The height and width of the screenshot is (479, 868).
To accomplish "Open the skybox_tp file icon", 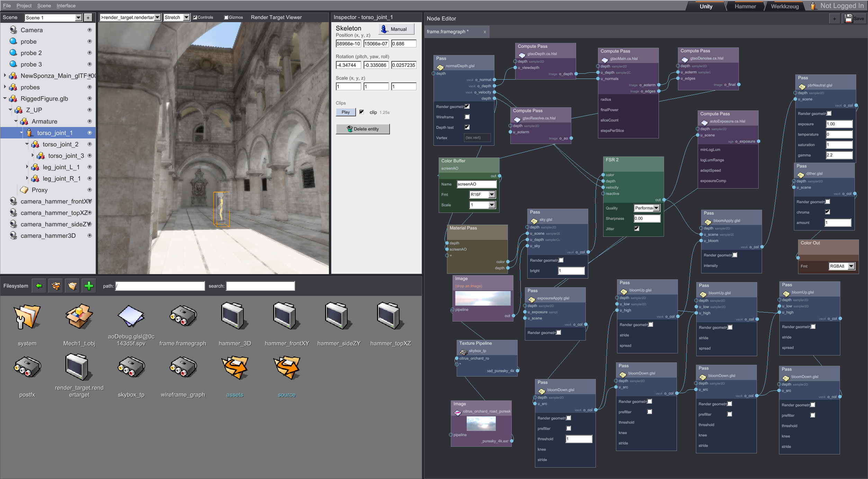I will click(131, 367).
